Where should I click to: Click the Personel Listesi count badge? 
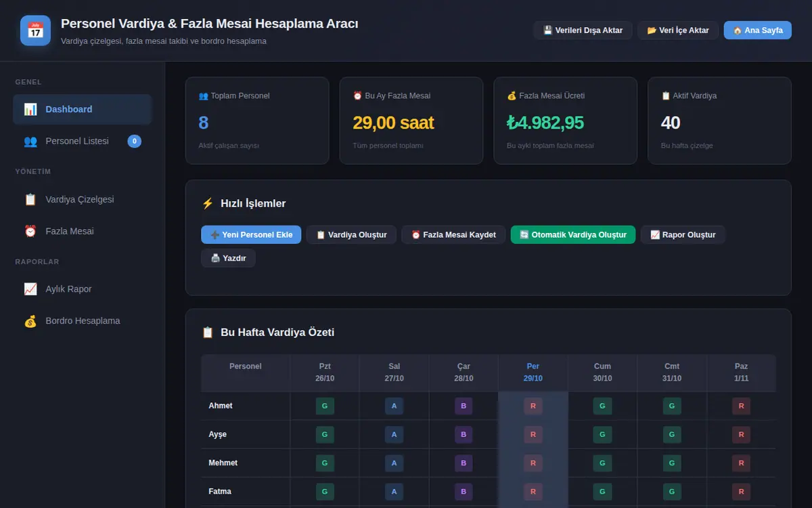135,141
